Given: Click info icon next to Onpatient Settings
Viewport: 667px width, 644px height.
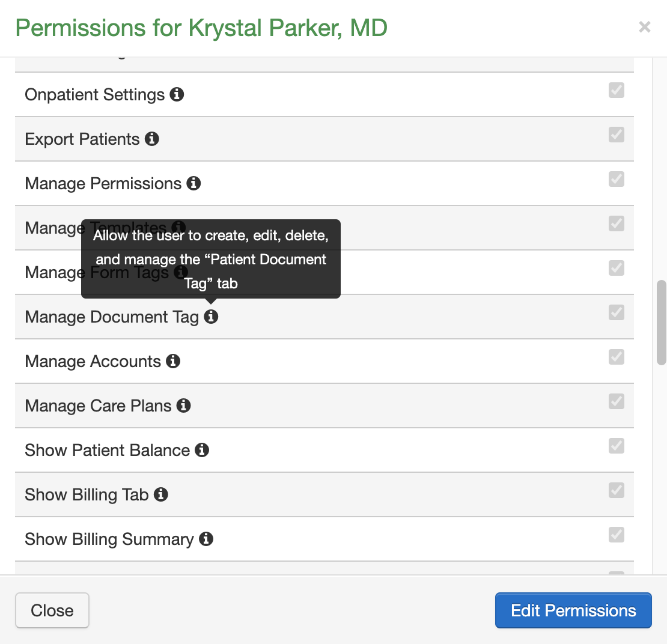Looking at the screenshot, I should [x=177, y=94].
